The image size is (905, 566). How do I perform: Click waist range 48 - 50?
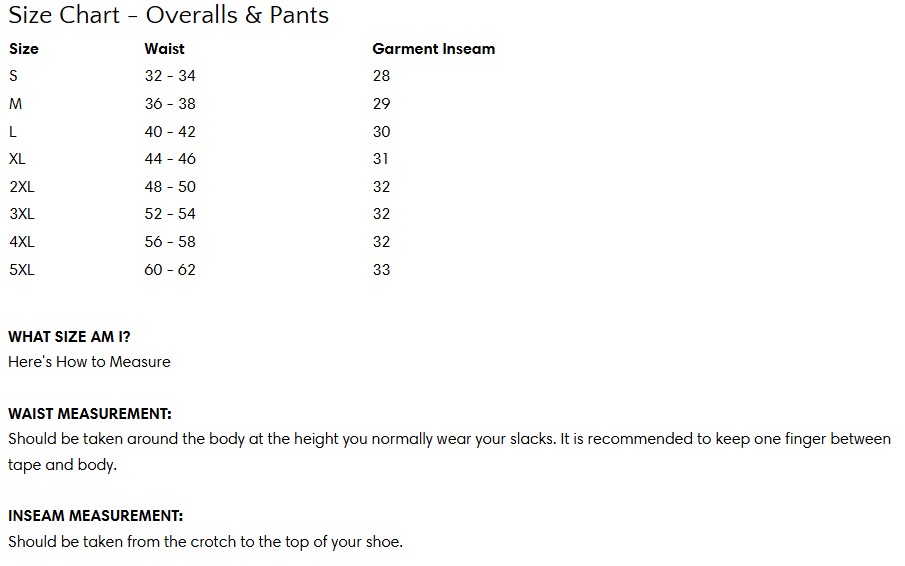click(170, 187)
